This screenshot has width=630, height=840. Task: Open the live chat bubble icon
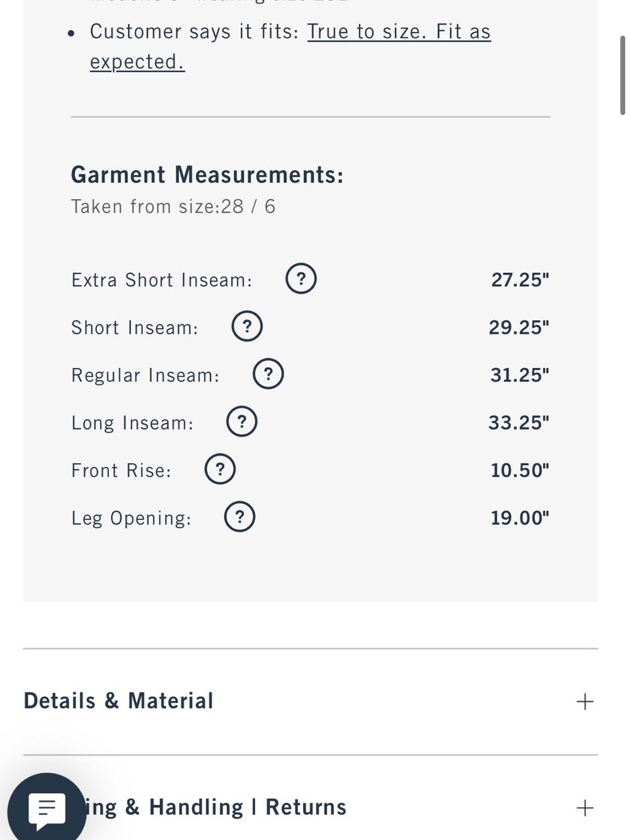(x=47, y=808)
